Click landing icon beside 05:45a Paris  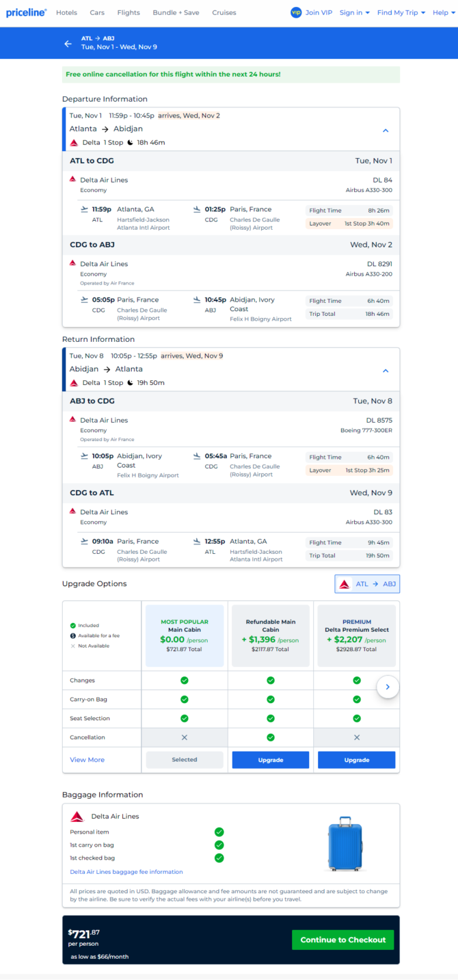[197, 456]
